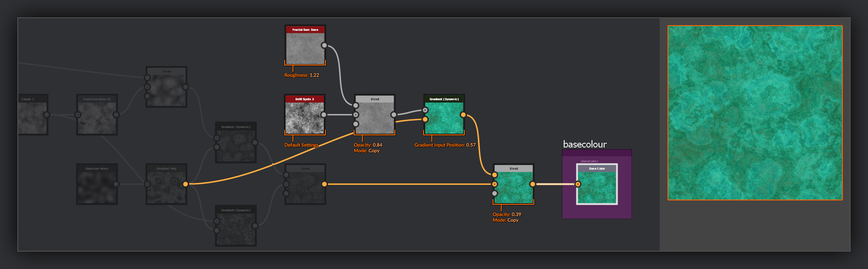
Task: Click the 'Default Settings' annotation
Action: coord(301,145)
